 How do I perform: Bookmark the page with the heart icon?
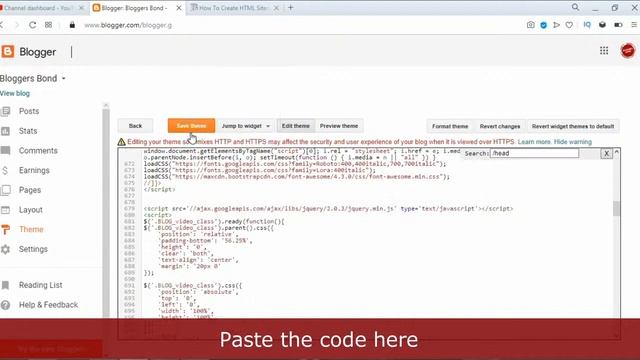coord(569,25)
